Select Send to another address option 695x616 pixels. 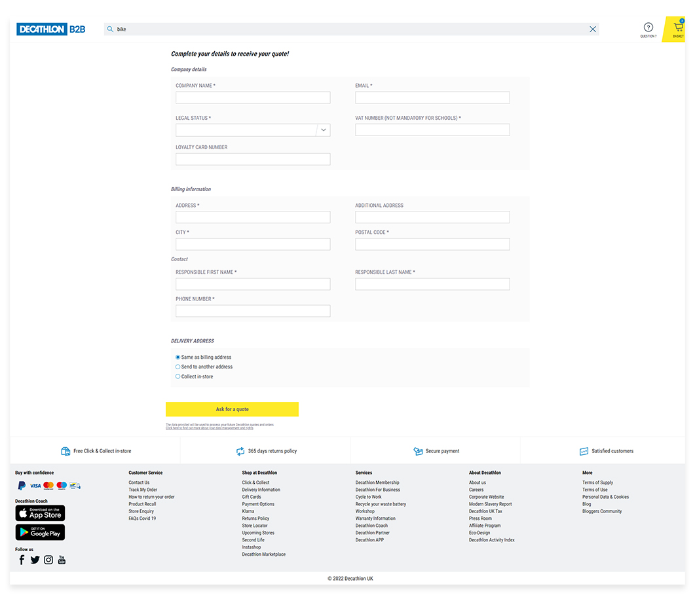tap(178, 367)
